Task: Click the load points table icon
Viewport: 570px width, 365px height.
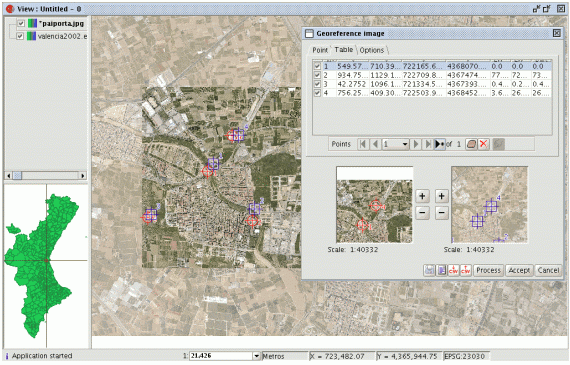Action: tap(442, 270)
